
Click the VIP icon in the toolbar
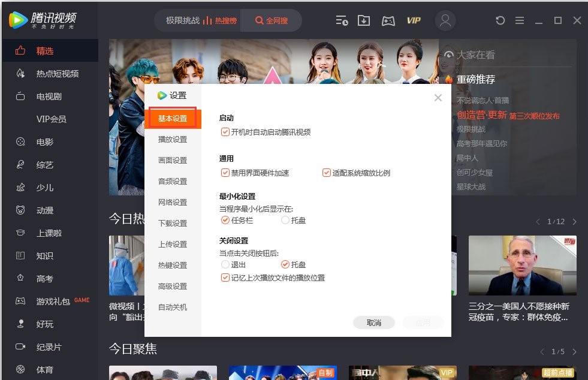coord(414,20)
